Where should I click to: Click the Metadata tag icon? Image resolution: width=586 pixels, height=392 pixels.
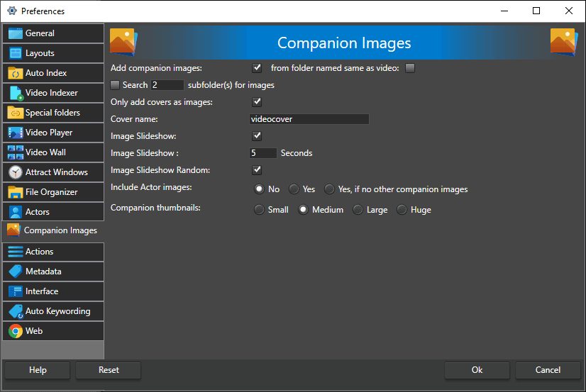coord(16,271)
